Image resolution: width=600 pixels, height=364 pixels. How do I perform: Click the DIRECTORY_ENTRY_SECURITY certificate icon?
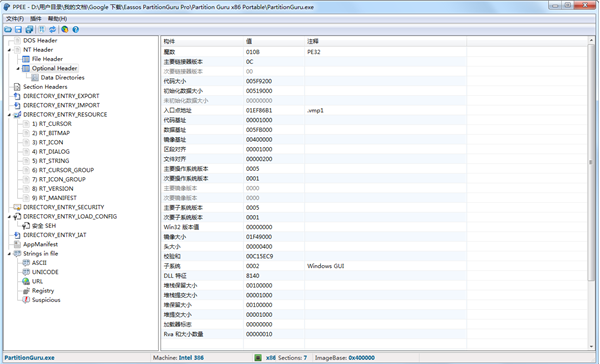(x=17, y=207)
